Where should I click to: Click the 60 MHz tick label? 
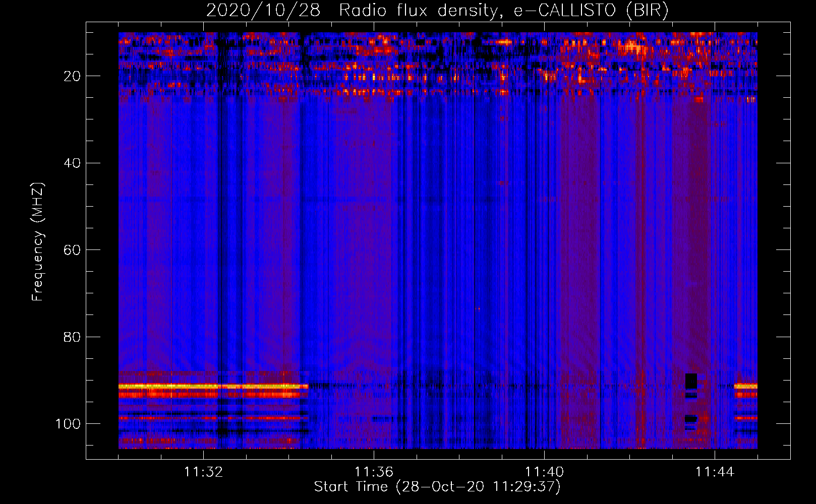click(72, 250)
